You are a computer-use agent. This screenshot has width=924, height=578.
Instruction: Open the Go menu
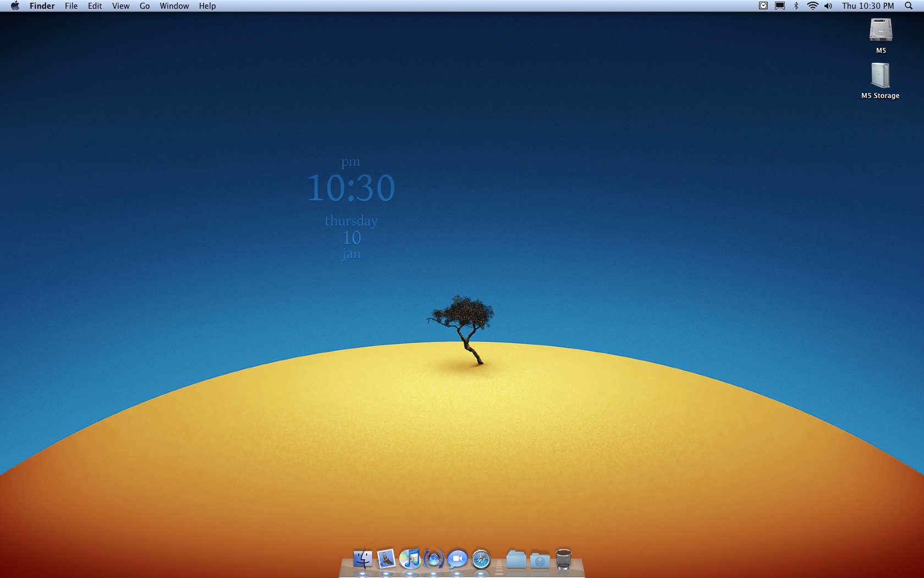coord(145,6)
